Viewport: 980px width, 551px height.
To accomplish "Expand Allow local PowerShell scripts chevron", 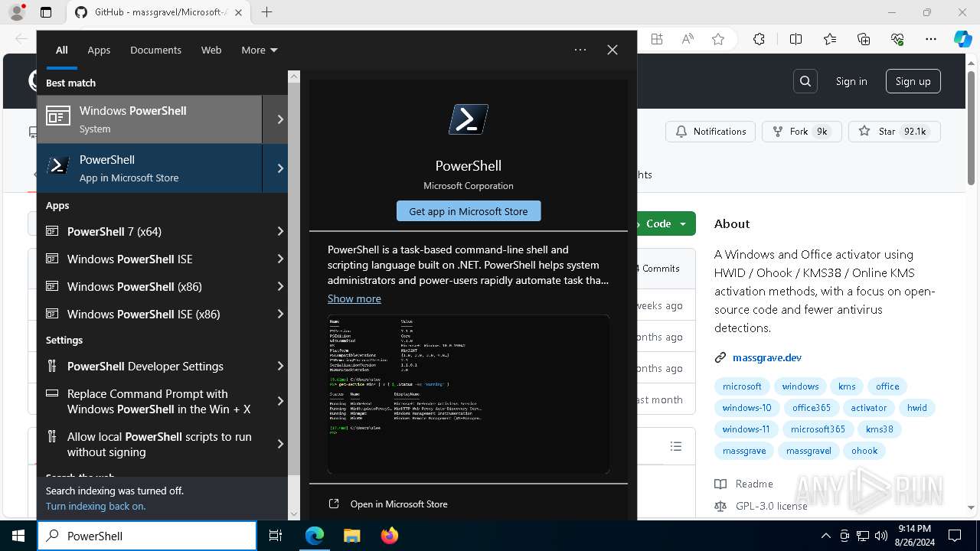I will [x=280, y=444].
